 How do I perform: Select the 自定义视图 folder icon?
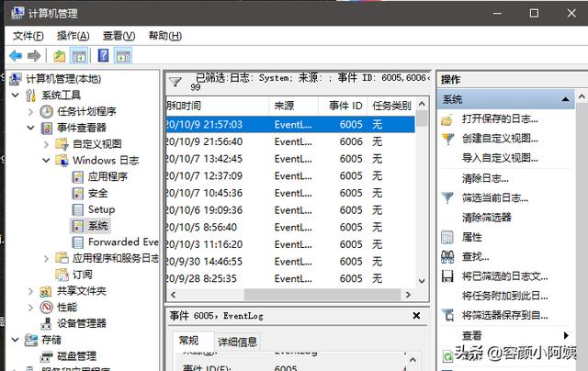pos(62,144)
